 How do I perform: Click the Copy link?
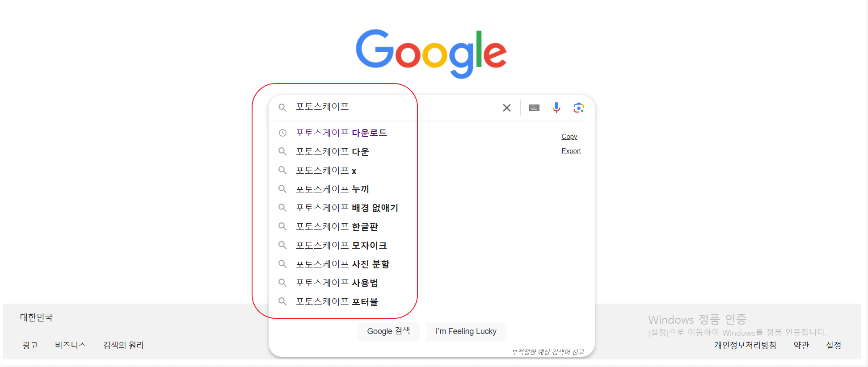point(569,136)
